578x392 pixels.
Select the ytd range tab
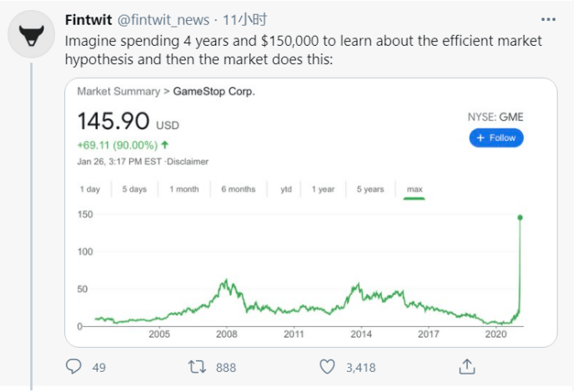[286, 189]
